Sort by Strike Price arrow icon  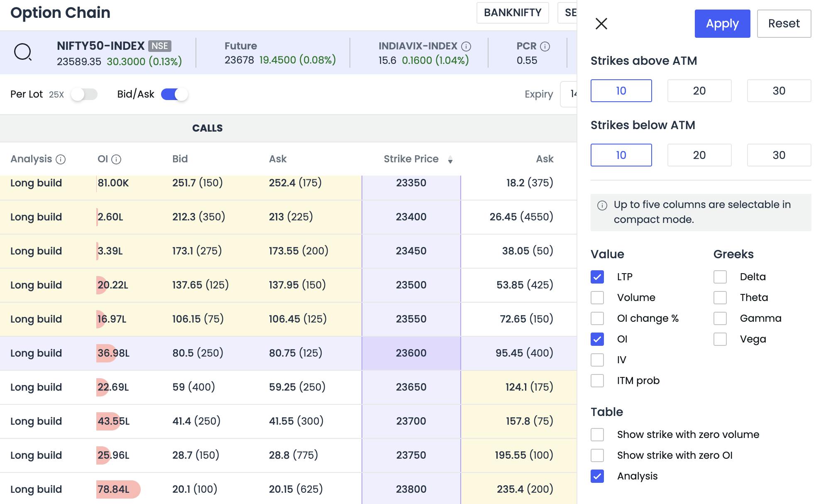click(x=450, y=160)
